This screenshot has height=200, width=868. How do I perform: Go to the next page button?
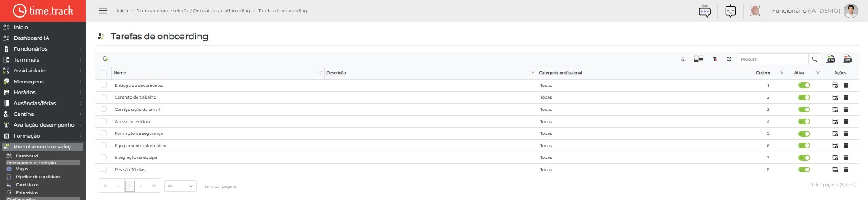point(141,186)
